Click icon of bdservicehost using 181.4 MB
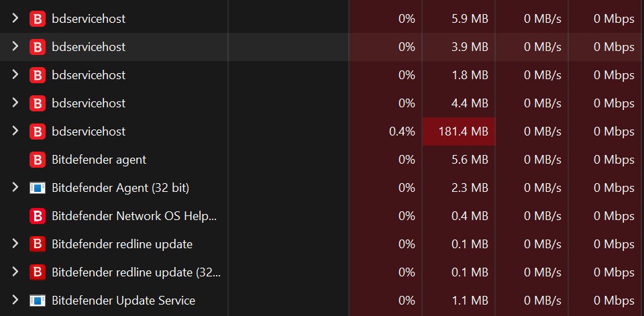 pyautogui.click(x=38, y=131)
